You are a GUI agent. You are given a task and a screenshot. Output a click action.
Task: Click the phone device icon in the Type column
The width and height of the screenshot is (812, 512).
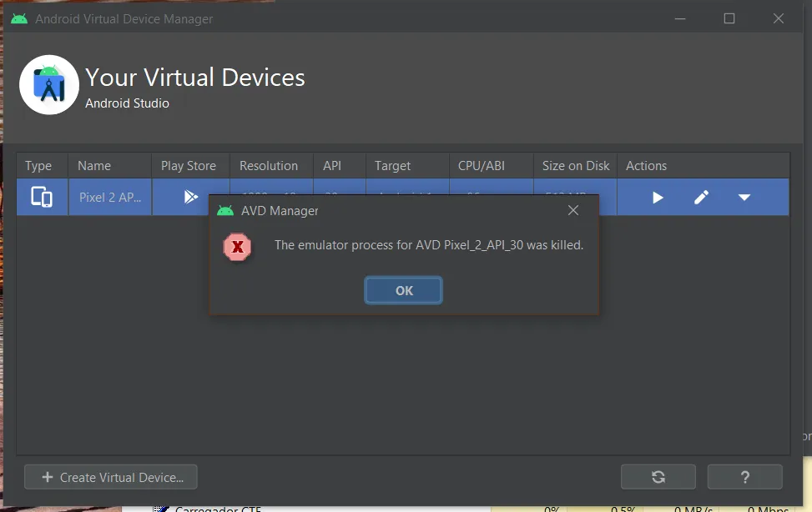coord(41,197)
